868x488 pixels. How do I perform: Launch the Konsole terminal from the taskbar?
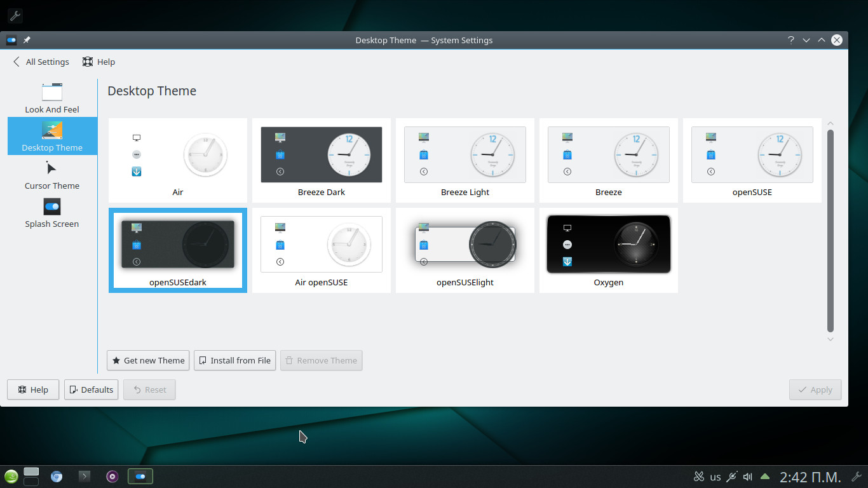(x=84, y=477)
